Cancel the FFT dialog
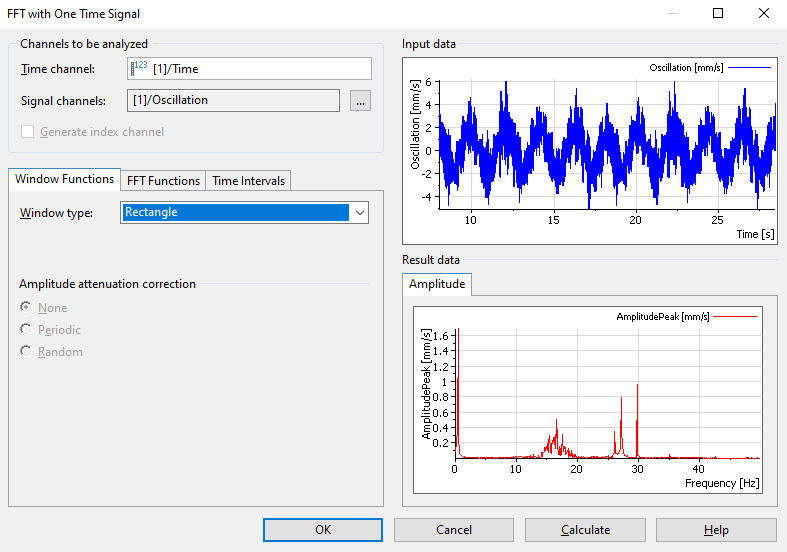 [x=454, y=530]
